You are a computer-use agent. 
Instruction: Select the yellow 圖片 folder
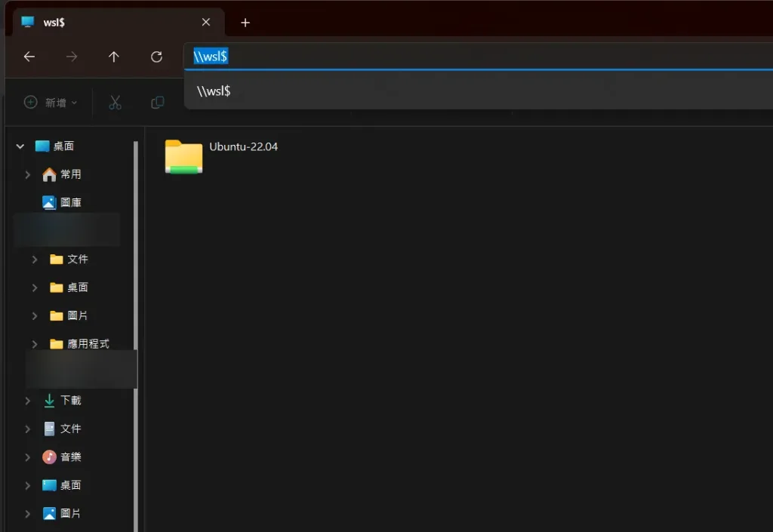click(x=69, y=315)
